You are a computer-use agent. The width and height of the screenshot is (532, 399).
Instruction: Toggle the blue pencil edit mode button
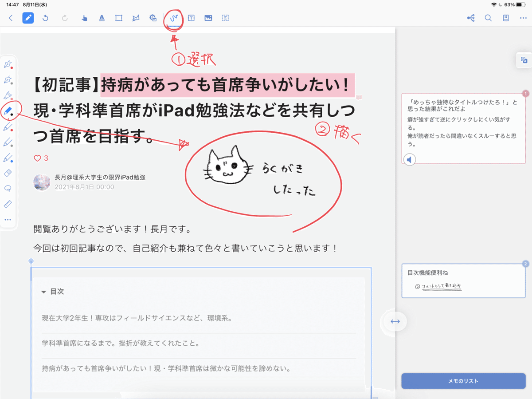click(28, 18)
